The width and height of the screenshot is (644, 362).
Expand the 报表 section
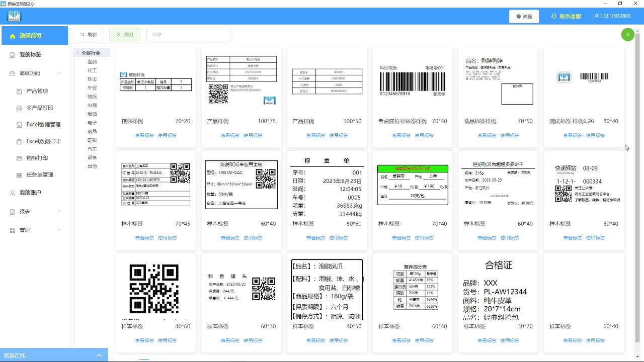58,211
